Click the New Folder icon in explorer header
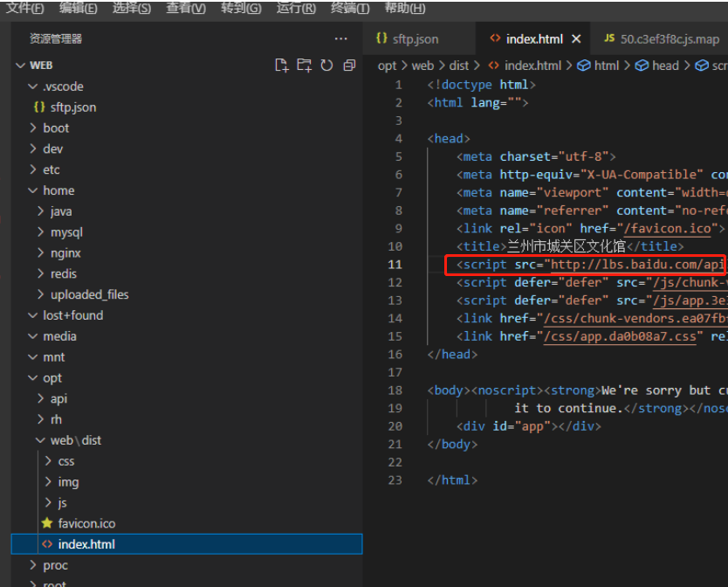 point(304,66)
